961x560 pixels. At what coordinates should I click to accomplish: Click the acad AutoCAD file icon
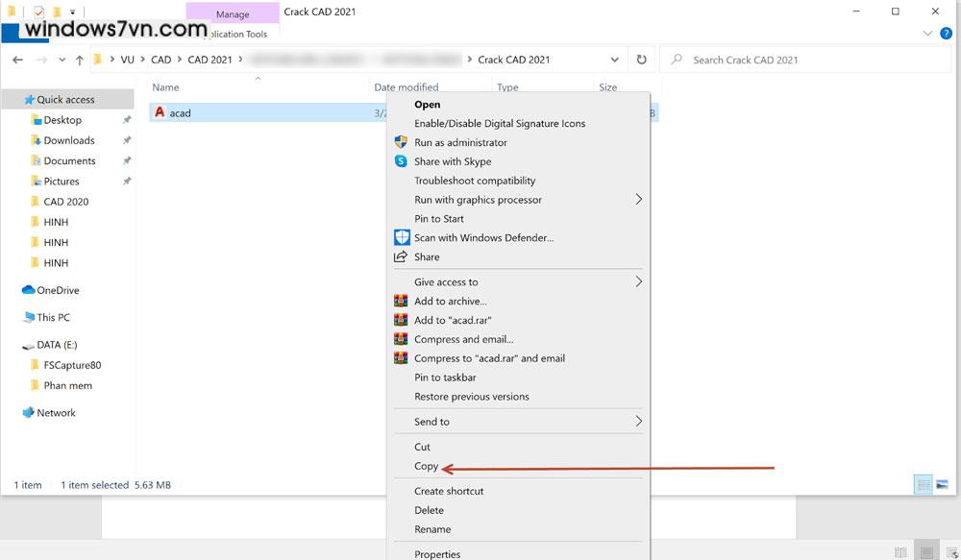[160, 113]
